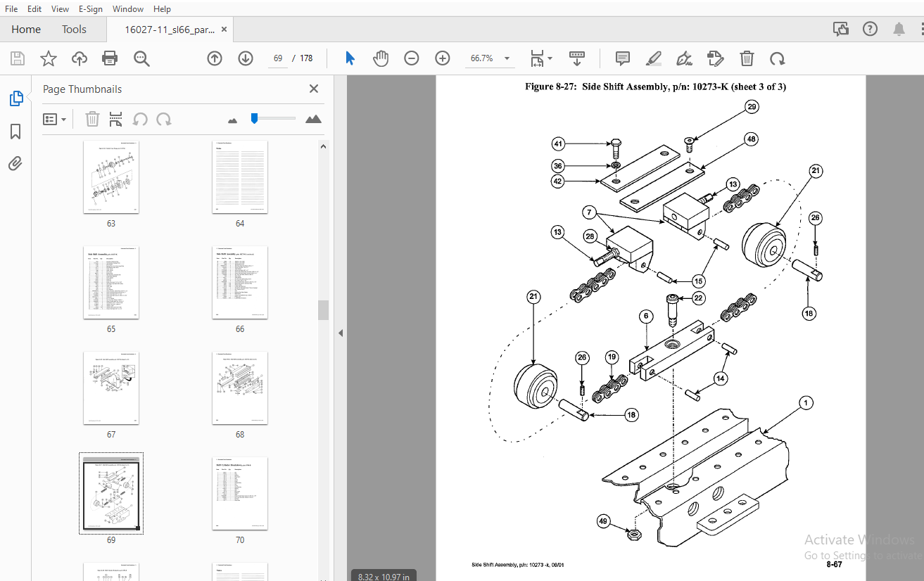Print the document

pos(110,58)
